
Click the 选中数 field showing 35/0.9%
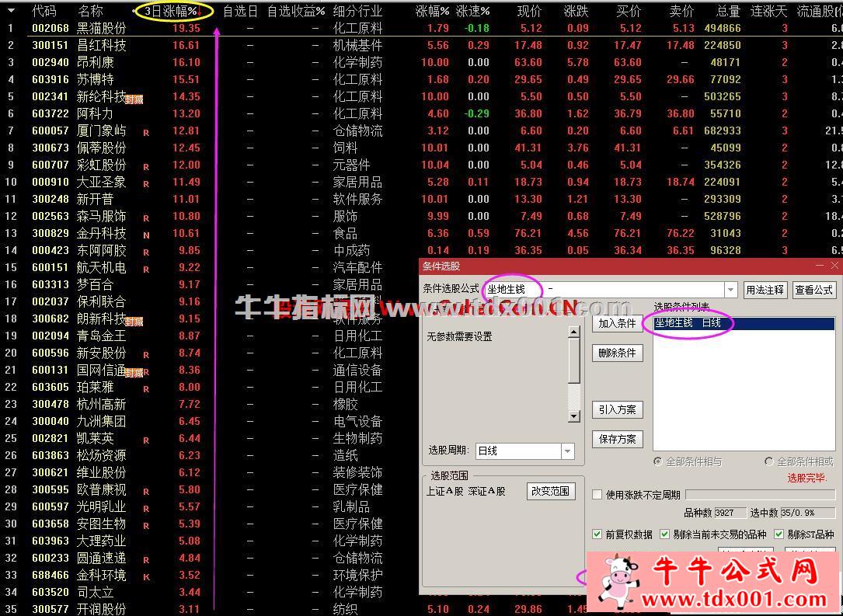[x=808, y=513]
